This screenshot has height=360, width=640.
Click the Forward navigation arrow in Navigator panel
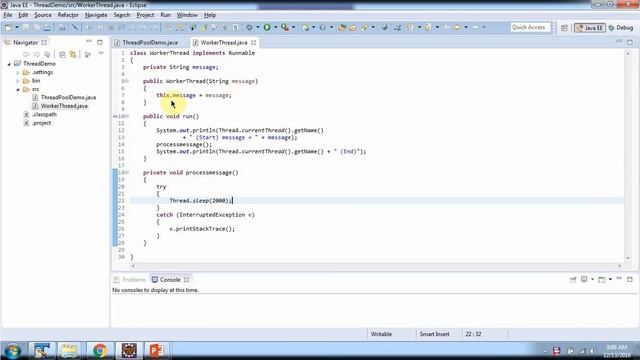(x=37, y=54)
